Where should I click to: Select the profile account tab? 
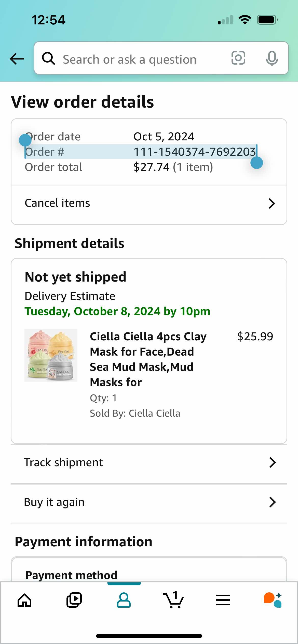click(124, 600)
